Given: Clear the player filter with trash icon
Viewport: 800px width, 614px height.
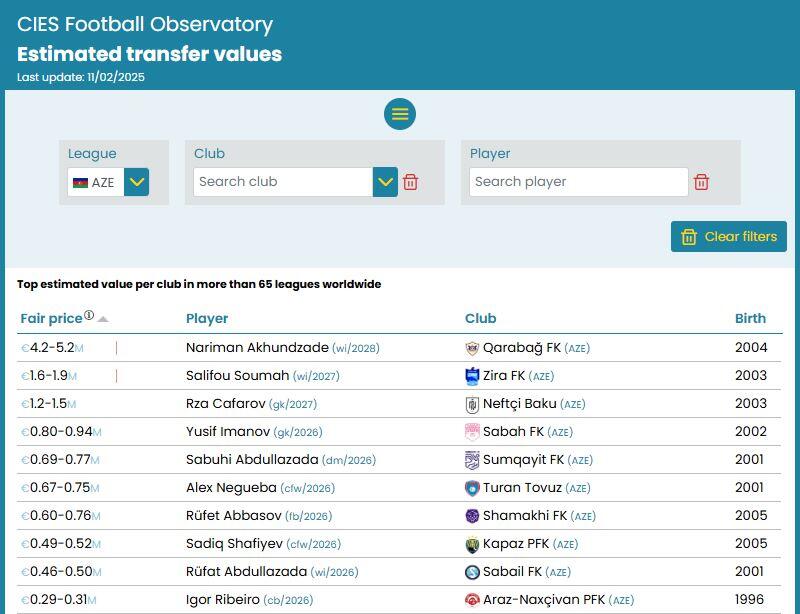Looking at the screenshot, I should (x=701, y=182).
